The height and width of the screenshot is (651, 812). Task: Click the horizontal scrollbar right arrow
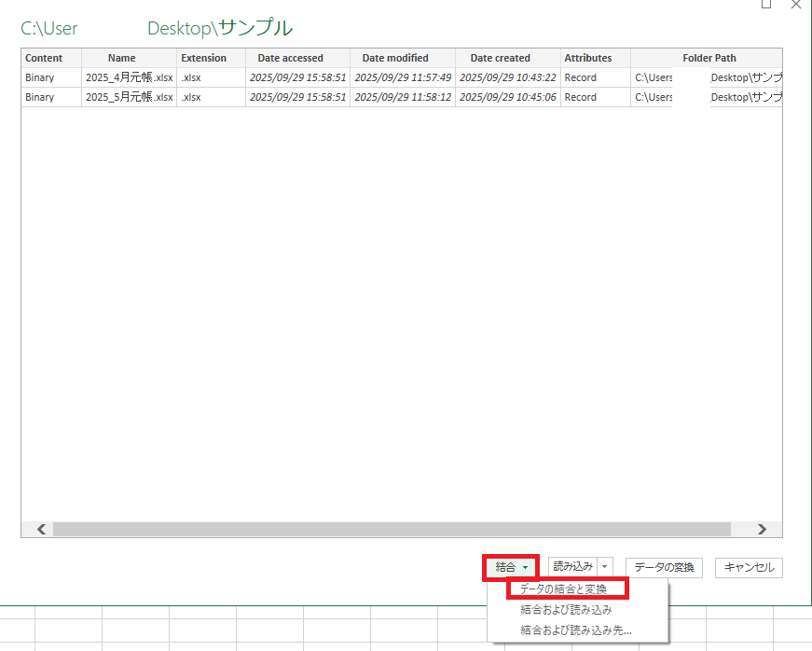(x=762, y=529)
